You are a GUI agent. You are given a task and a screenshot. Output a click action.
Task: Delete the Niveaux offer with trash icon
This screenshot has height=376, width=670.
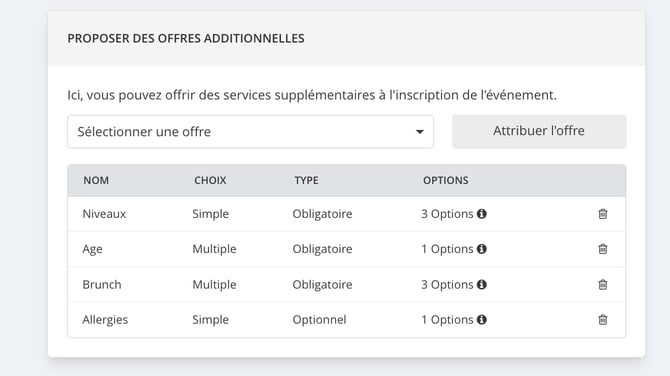tap(602, 214)
